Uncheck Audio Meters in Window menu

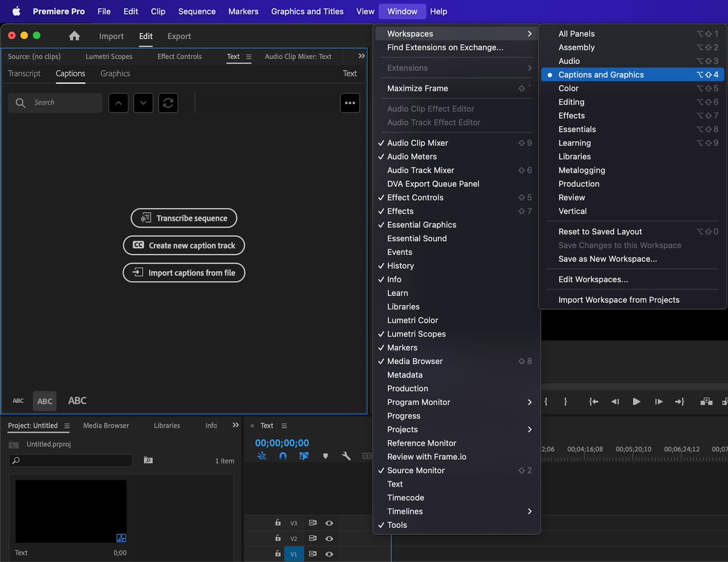coord(456,156)
